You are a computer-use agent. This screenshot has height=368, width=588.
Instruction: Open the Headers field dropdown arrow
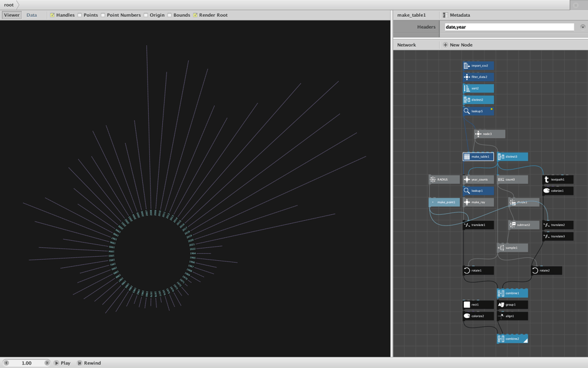[583, 27]
